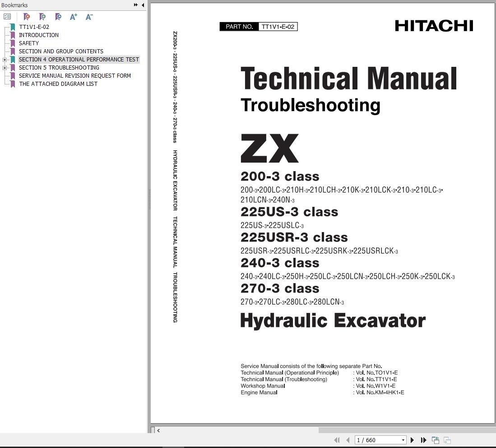Click the 'Technical Manual' title text

click(348, 78)
